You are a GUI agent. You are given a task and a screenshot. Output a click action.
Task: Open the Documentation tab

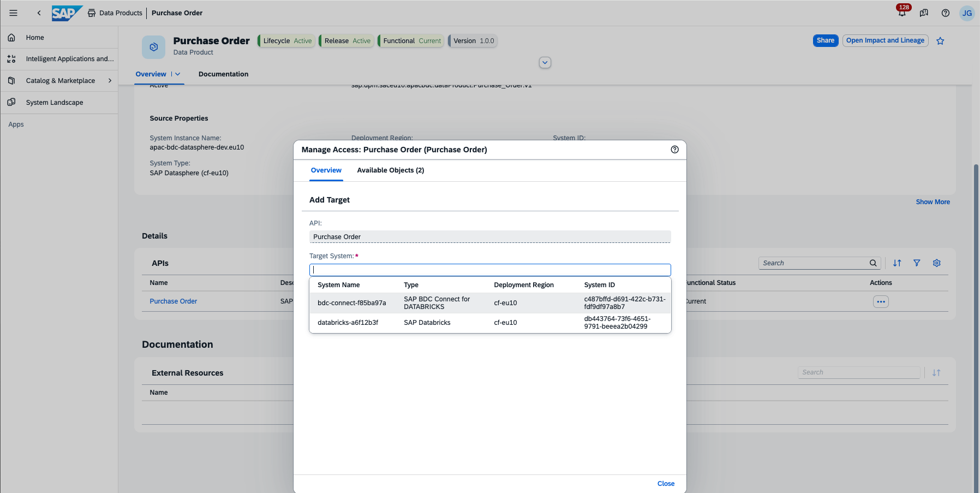tap(223, 74)
